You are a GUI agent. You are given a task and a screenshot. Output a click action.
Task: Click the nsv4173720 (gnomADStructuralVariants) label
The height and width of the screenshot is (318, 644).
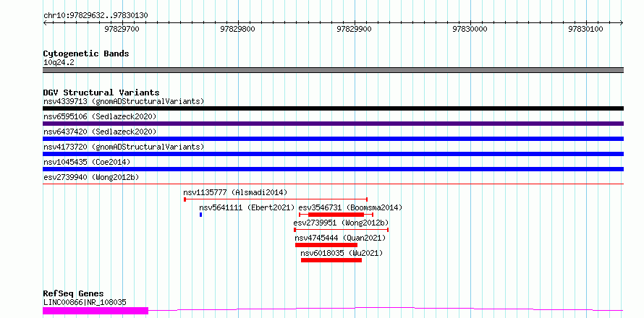pos(124,147)
